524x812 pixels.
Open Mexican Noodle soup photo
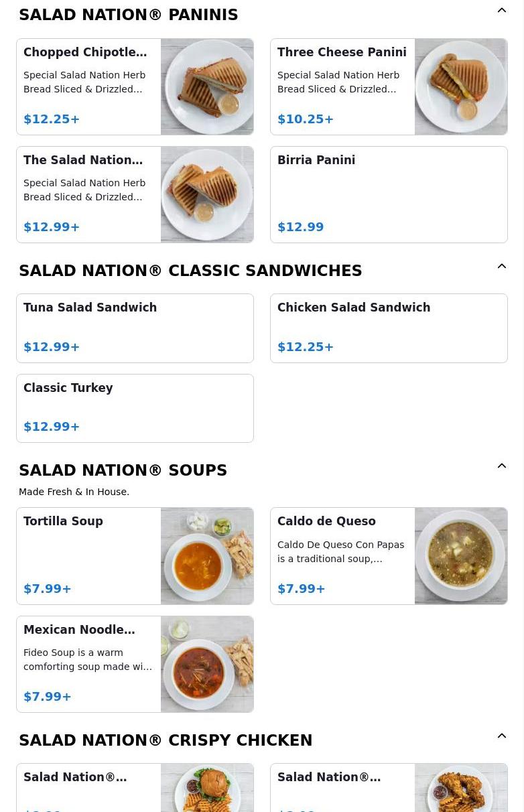click(x=207, y=664)
